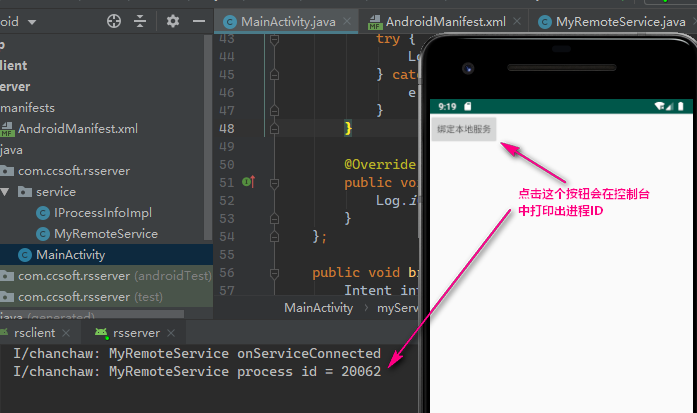
Task: Select com.ccsoft.rsserver (androidTest) package
Action: tap(115, 276)
